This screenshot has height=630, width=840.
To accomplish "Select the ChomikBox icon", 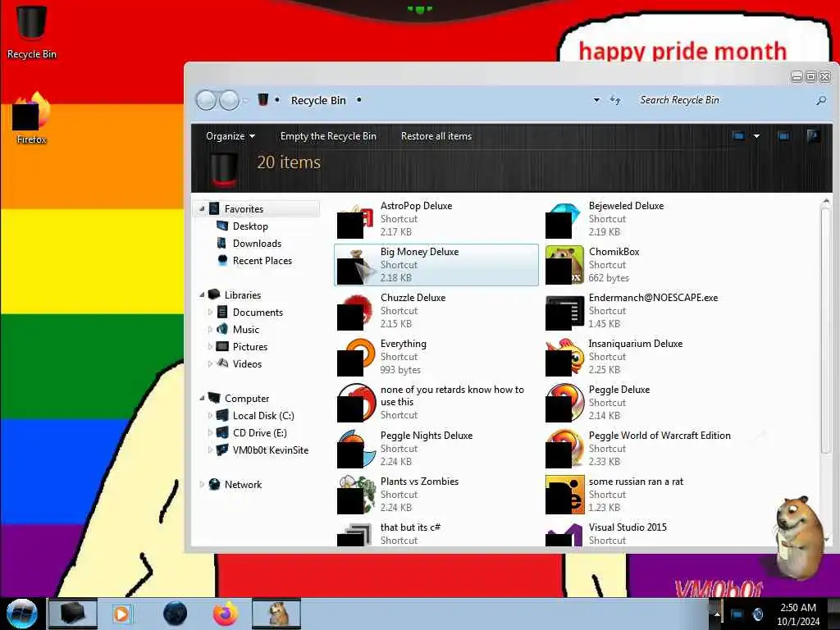I will pos(564,265).
